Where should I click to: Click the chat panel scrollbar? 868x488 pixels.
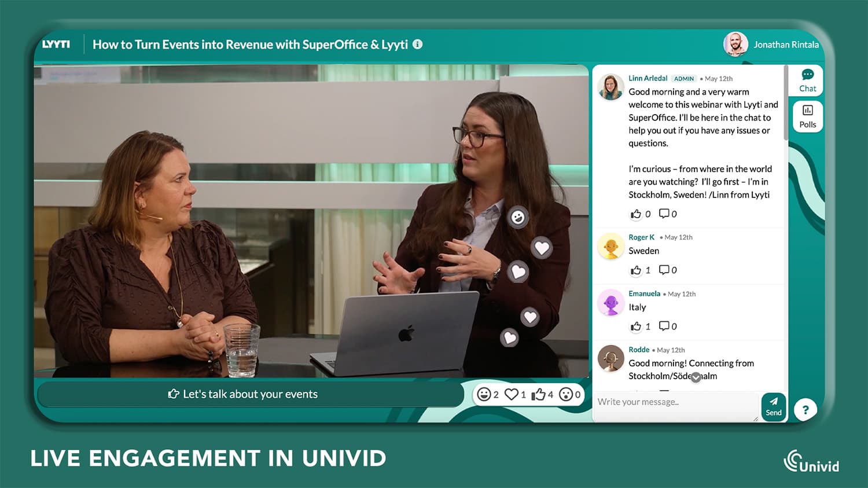786,104
